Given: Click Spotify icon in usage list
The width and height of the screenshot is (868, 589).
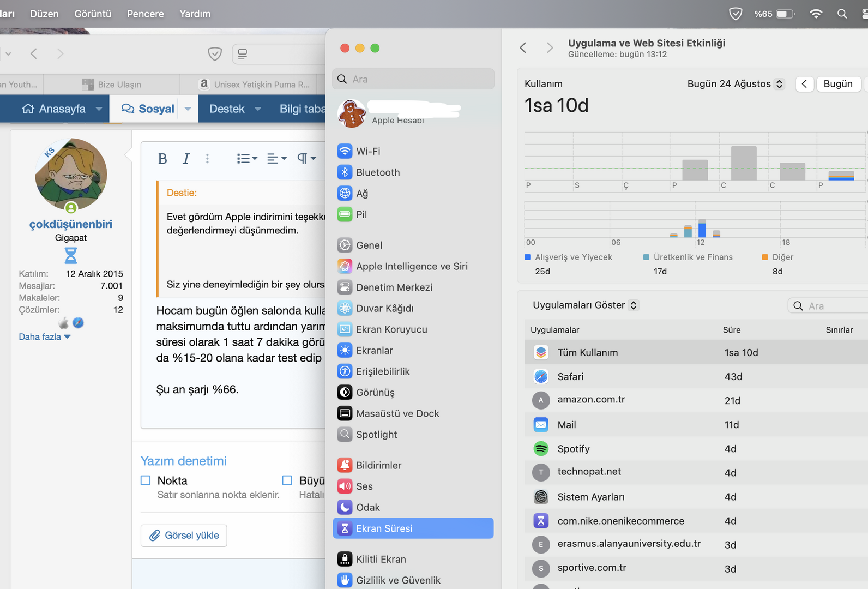Looking at the screenshot, I should [541, 449].
